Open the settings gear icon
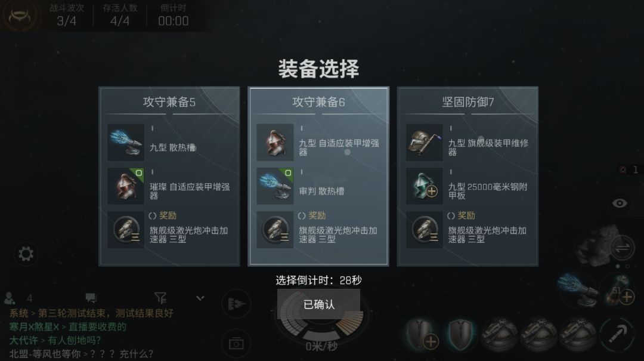The height and width of the screenshot is (361, 644). (26, 254)
